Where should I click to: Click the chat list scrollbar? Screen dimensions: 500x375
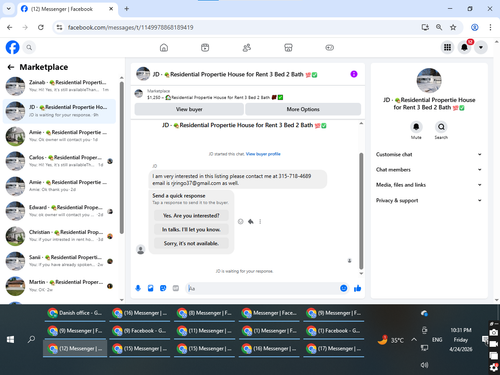122,157
